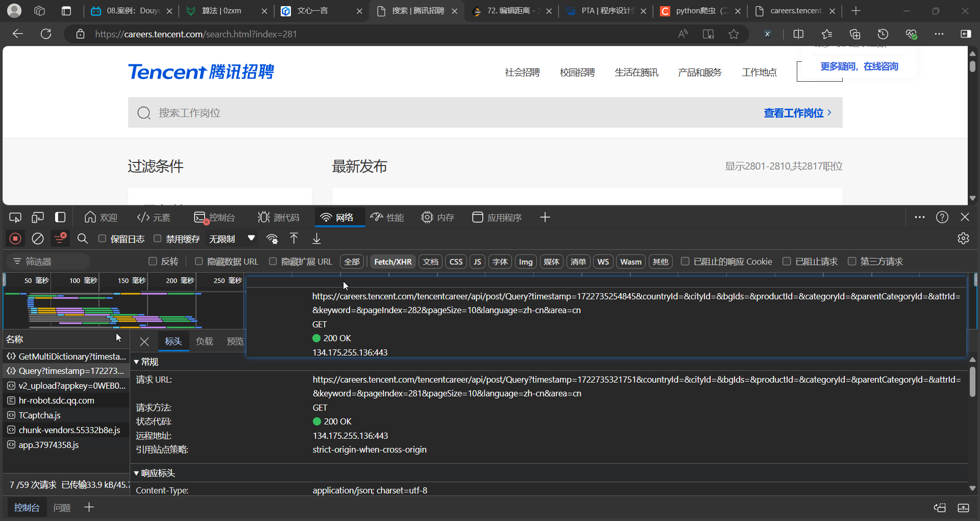
Task: Click the import HAR upload arrow
Action: click(x=294, y=239)
